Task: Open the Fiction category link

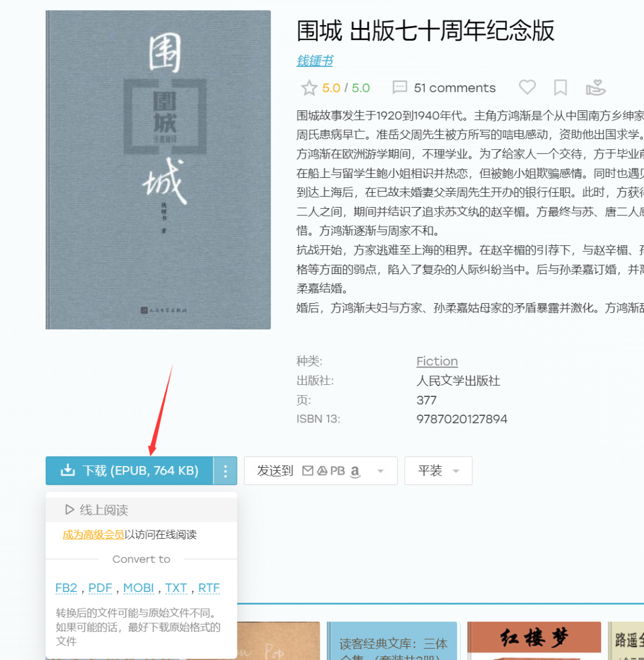Action: click(x=437, y=361)
